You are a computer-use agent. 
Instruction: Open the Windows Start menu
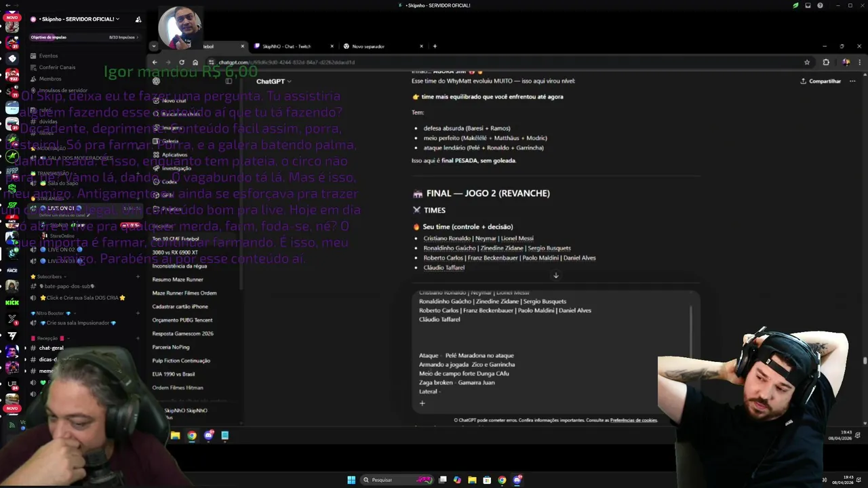pos(351,480)
